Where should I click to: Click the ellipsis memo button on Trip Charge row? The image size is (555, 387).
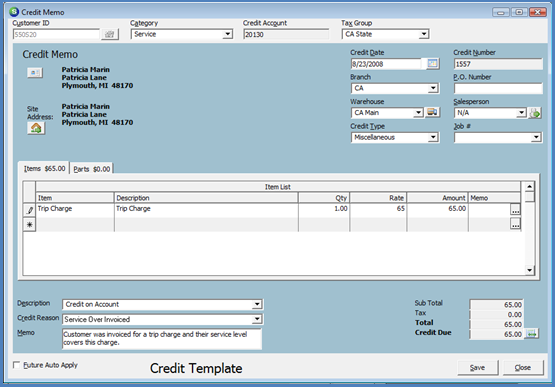[515, 209]
